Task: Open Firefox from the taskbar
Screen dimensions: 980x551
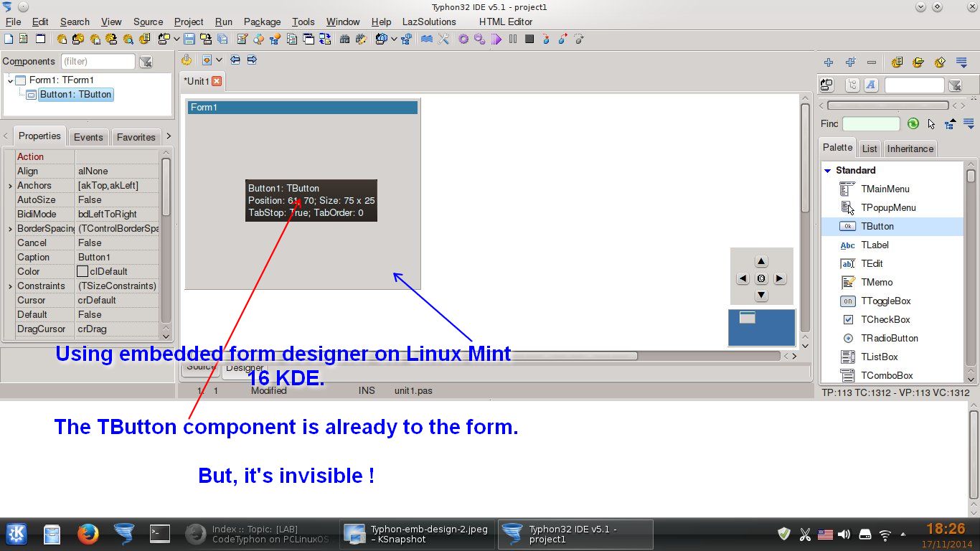Action: (x=88, y=533)
